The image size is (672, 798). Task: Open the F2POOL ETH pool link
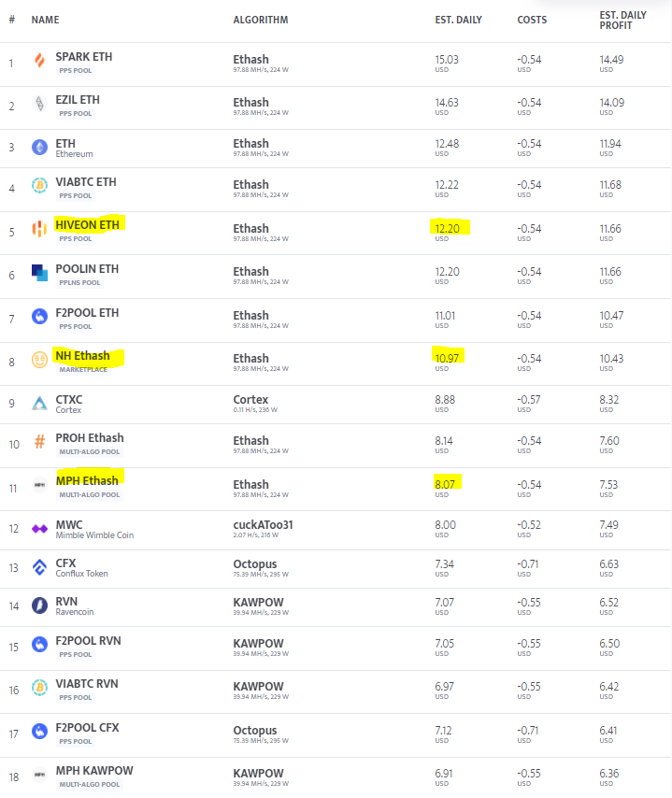87,312
